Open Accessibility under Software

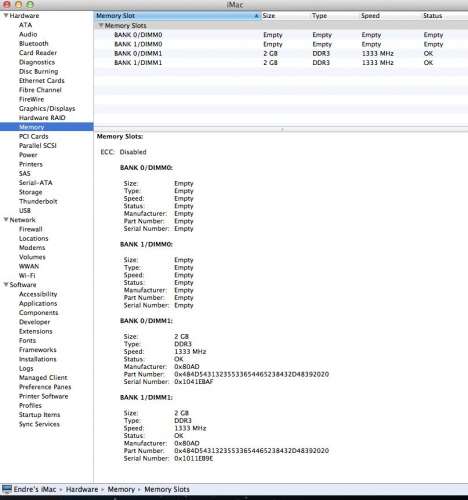click(38, 294)
